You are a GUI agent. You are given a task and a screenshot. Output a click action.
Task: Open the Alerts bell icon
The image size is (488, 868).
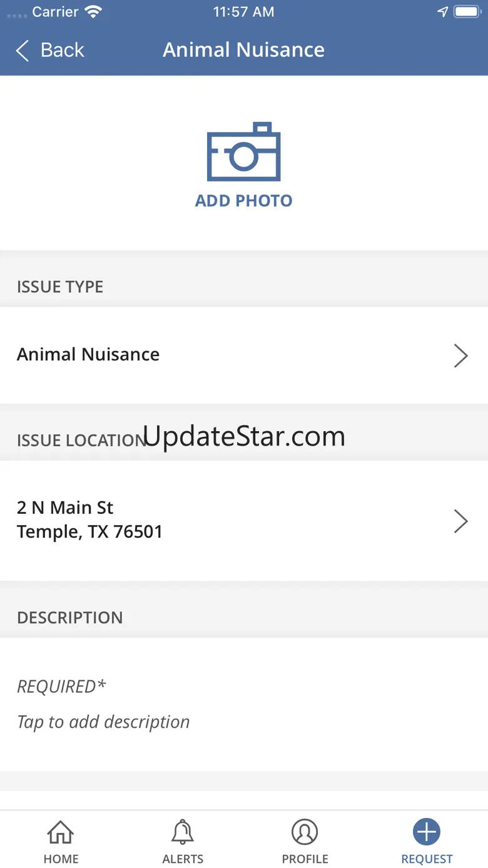click(183, 832)
